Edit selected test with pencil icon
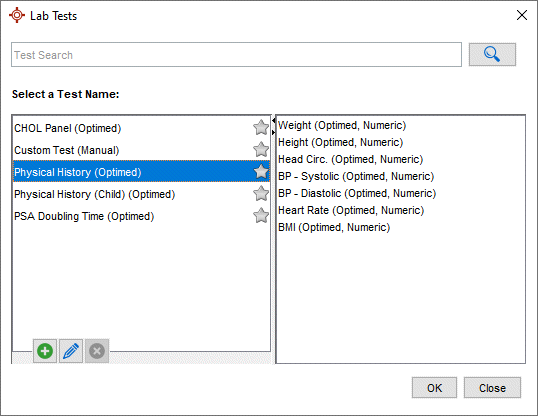 point(71,351)
